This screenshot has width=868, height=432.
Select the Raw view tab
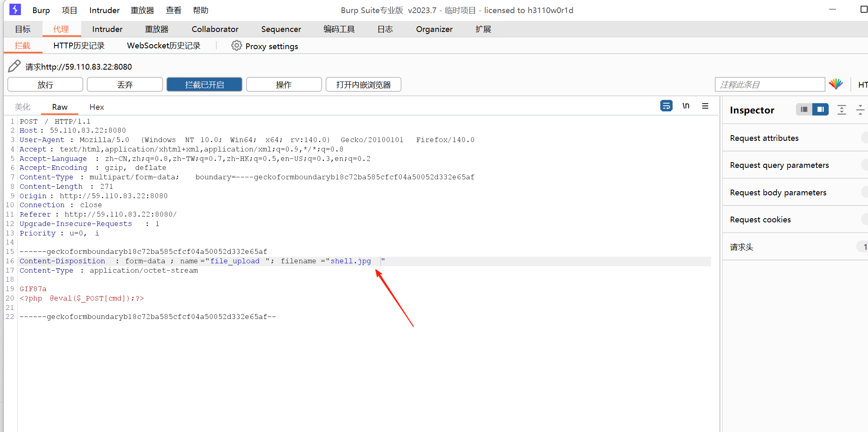click(x=60, y=107)
